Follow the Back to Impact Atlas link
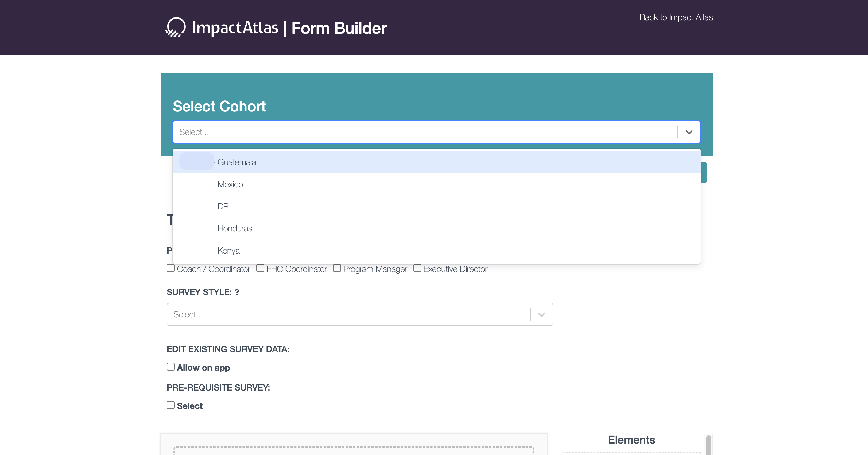The width and height of the screenshot is (868, 455). [x=676, y=17]
